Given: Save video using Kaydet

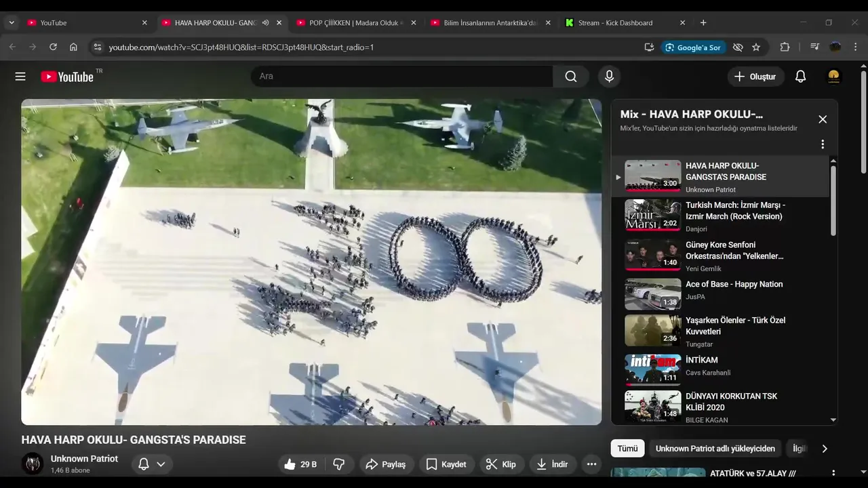Looking at the screenshot, I should click(x=446, y=464).
